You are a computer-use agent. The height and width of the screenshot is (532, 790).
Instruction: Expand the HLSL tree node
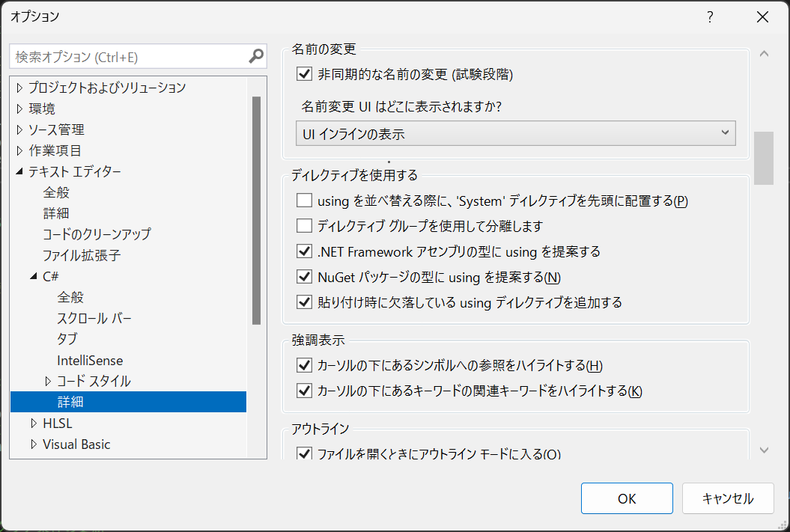33,423
